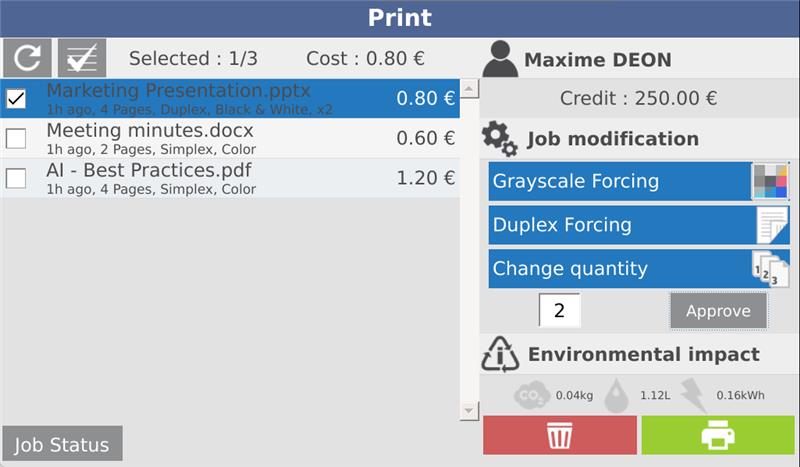Click the green printer print button
This screenshot has height=467, width=800.
(x=718, y=435)
